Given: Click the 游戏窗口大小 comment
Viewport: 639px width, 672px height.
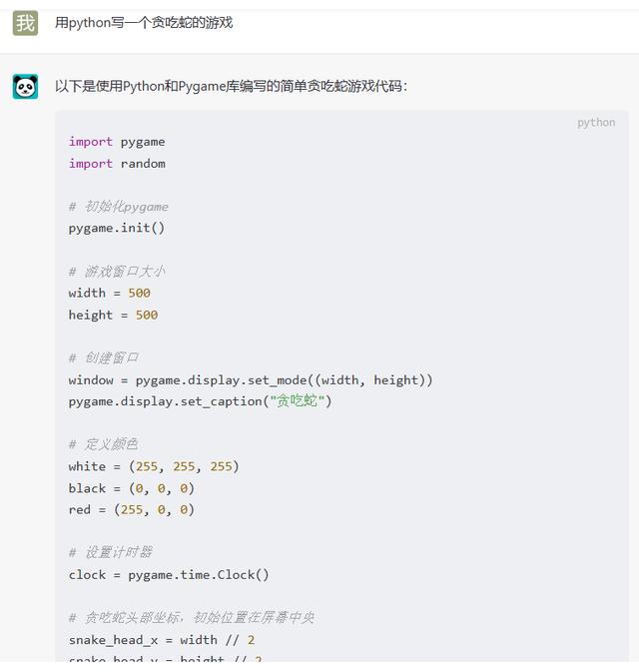Looking at the screenshot, I should pos(117,272).
